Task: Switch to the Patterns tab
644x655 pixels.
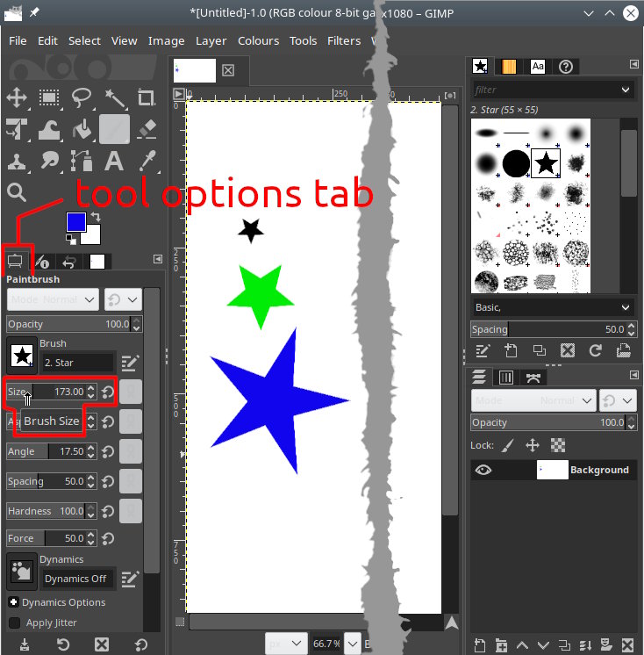Action: 509,67
